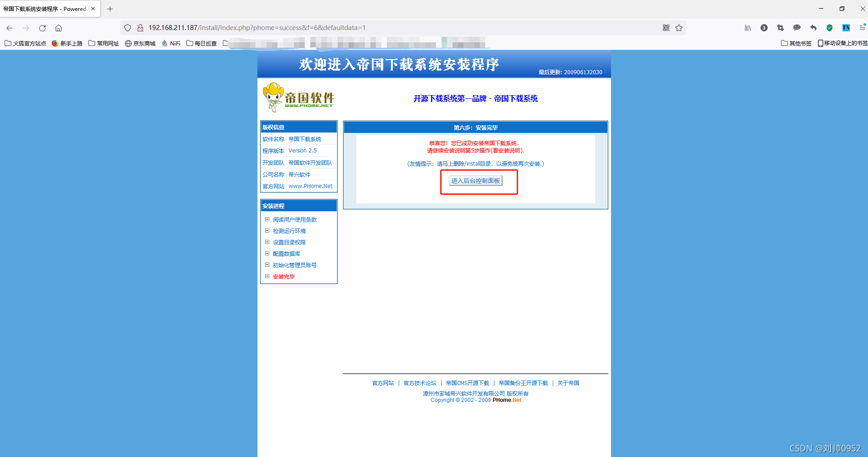Open the Firefox library icon
The width and height of the screenshot is (868, 457).
point(747,28)
